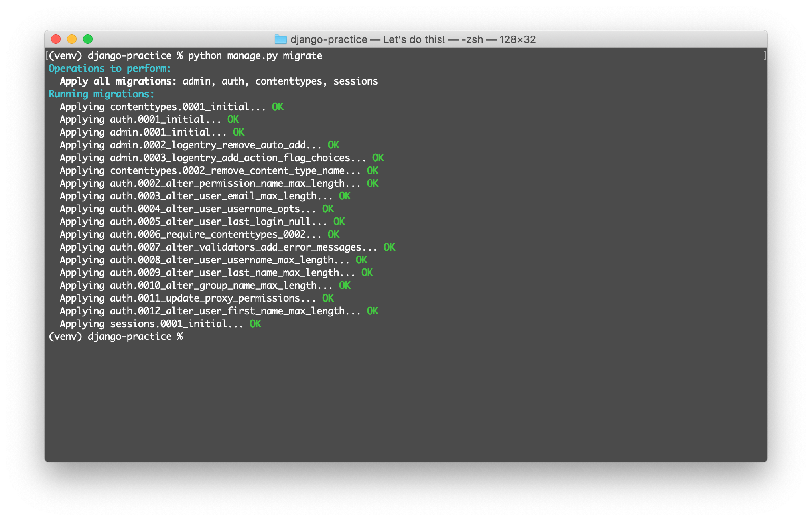Screen dimensions: 812x521
Task: Click the 'Applying auth.0001_initial...' line
Action: [149, 120]
